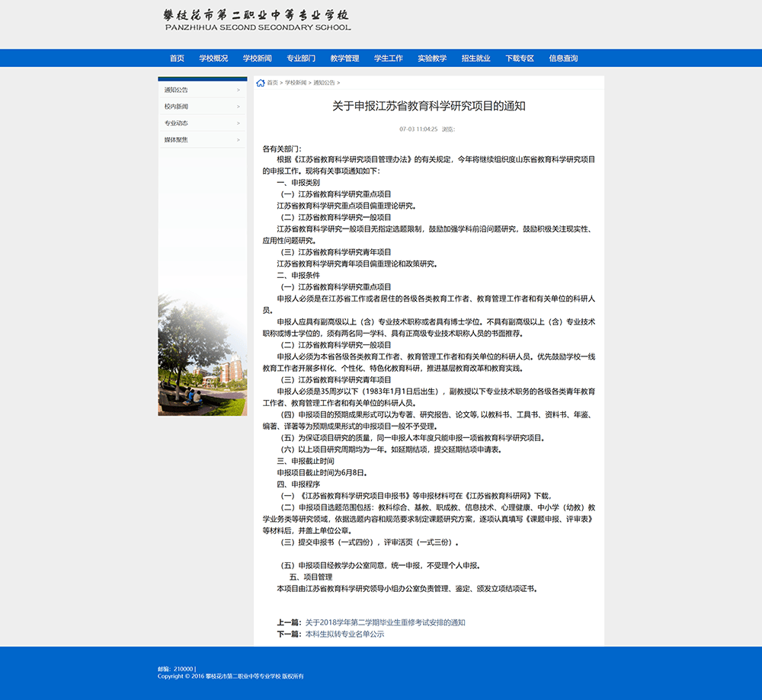Open the 学生工作 navigation item

pos(389,57)
